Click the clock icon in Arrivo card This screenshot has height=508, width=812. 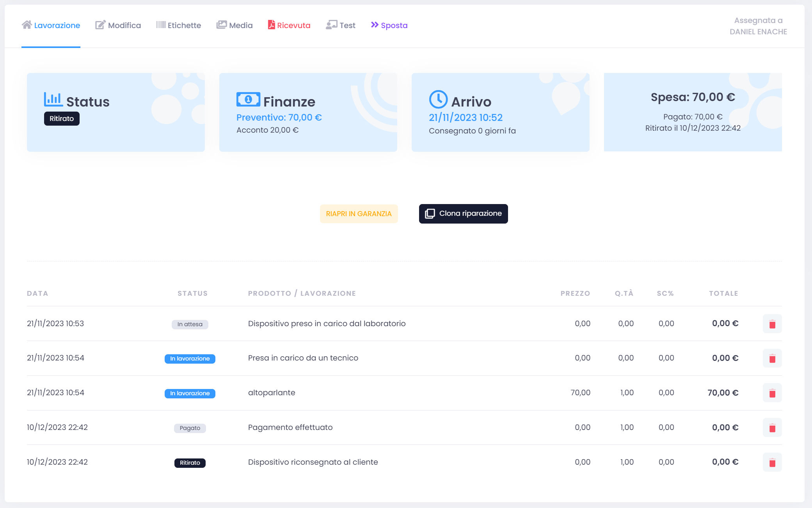[438, 99]
